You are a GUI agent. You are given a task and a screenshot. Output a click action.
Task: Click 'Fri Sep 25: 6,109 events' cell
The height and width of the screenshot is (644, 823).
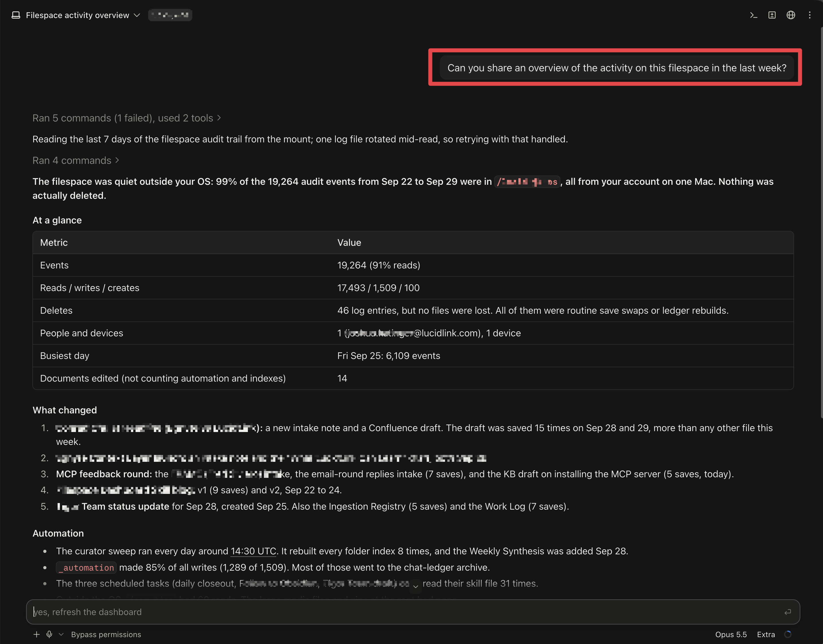[389, 356]
